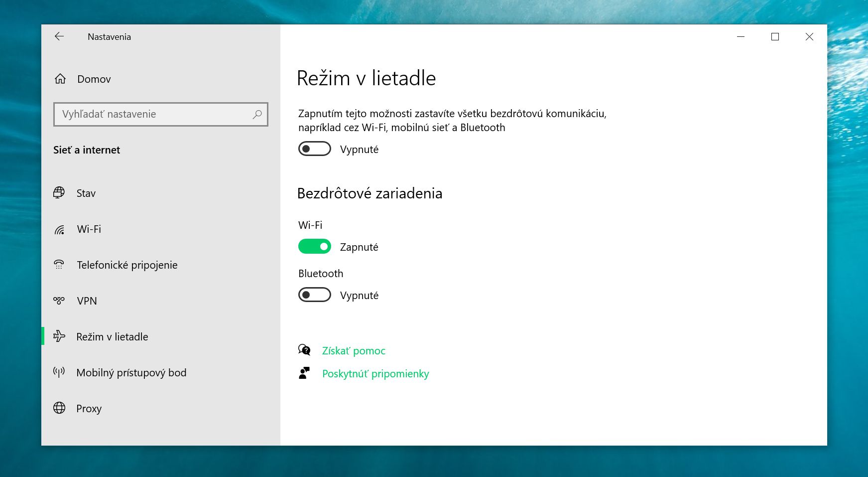
Task: Click the Telefonické pripojenie dial-up icon
Action: click(x=59, y=265)
